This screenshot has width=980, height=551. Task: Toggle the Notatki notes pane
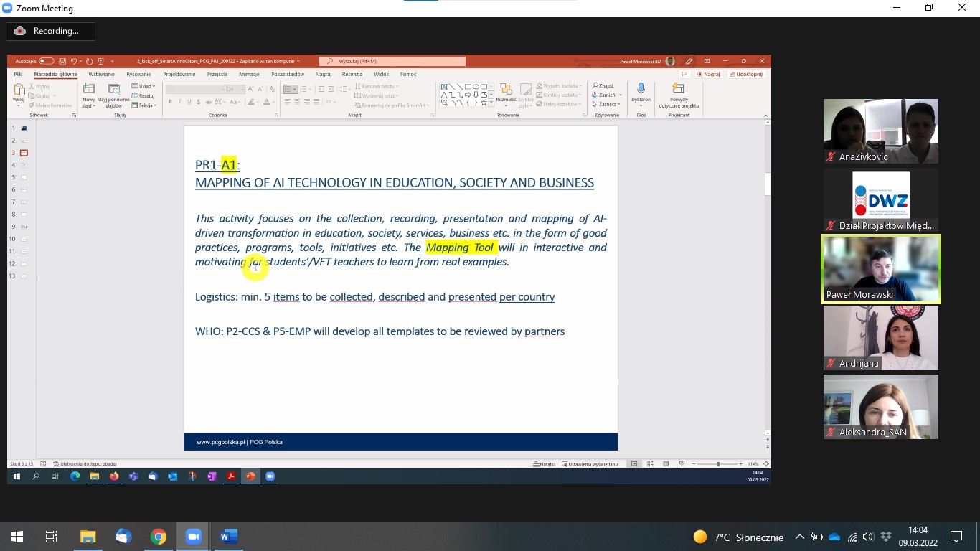(545, 464)
